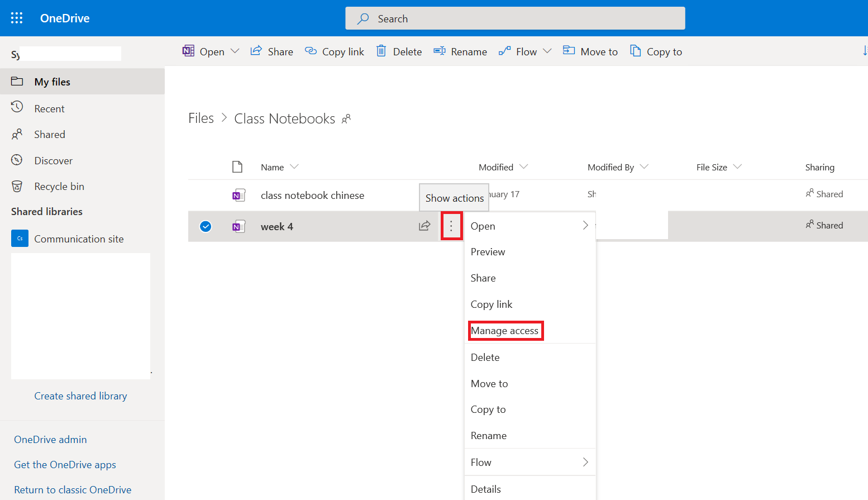The image size is (868, 500).
Task: Go to Files in the breadcrumb
Action: pyautogui.click(x=201, y=118)
